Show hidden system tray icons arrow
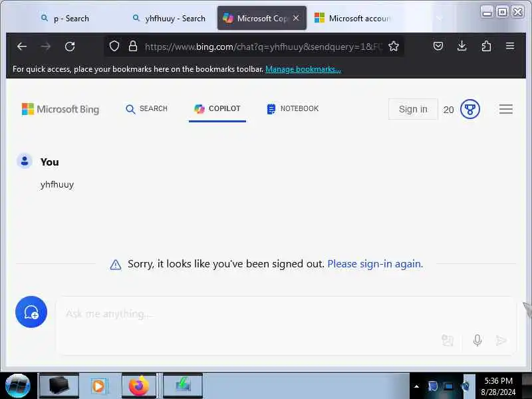The image size is (532, 399). [x=417, y=386]
